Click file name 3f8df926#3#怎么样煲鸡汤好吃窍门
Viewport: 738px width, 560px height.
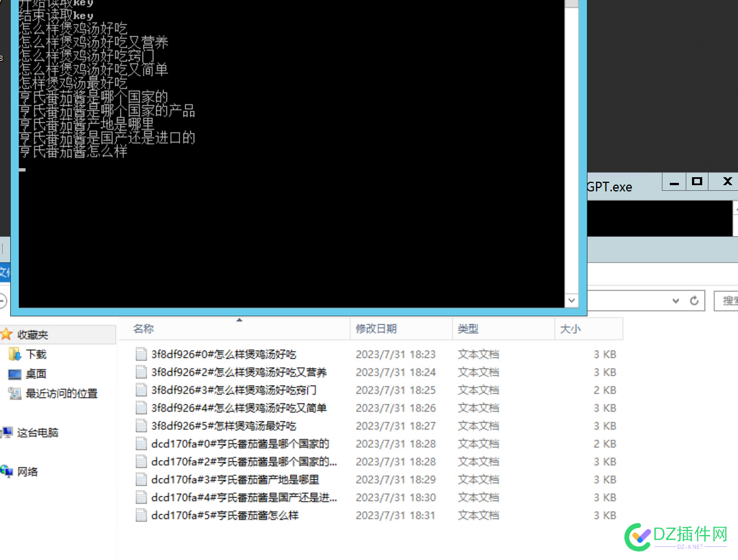click(x=234, y=390)
